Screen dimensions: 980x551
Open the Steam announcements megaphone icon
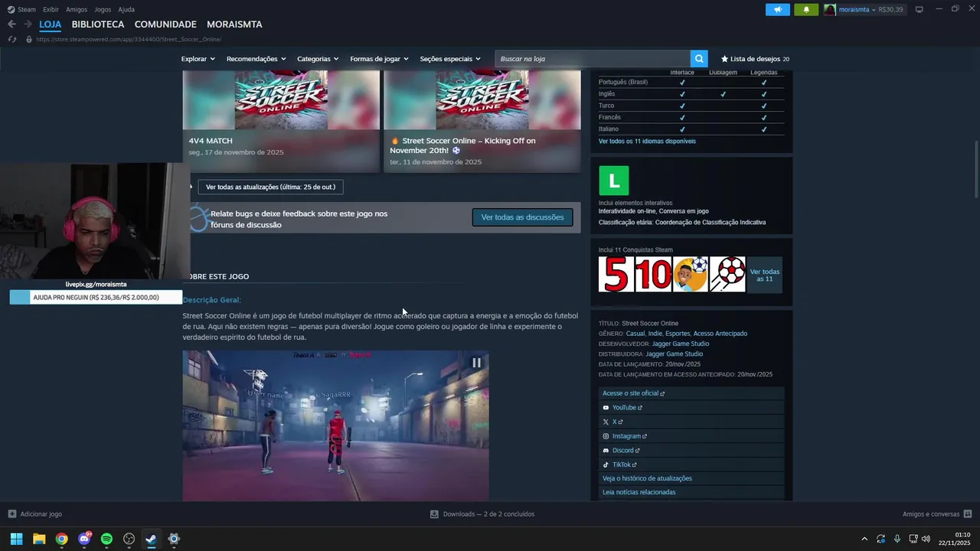777,9
